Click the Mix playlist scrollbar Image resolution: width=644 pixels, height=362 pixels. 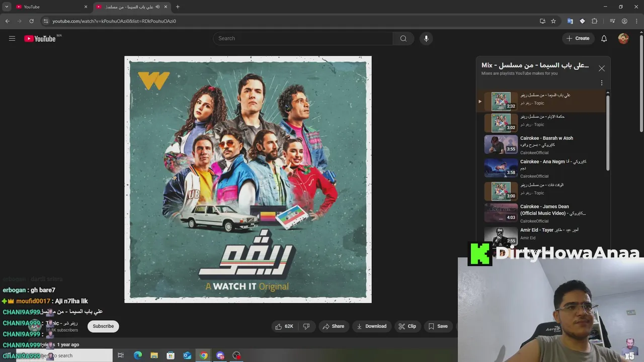[607, 133]
